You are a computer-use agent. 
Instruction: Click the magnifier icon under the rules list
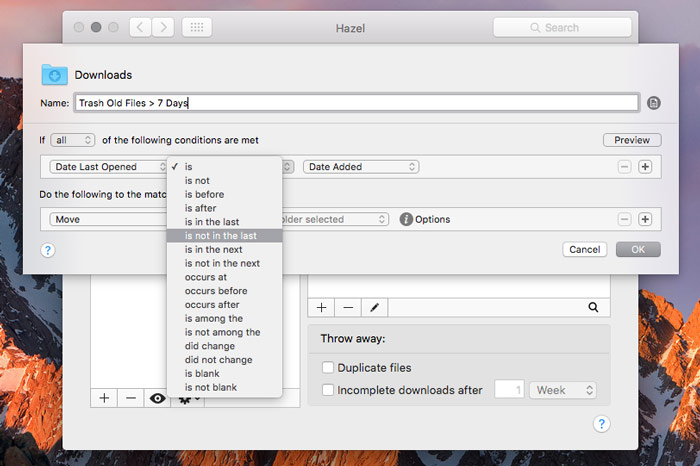593,309
